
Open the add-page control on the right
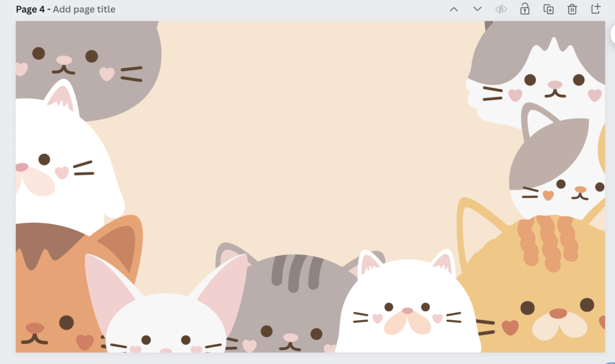[596, 9]
